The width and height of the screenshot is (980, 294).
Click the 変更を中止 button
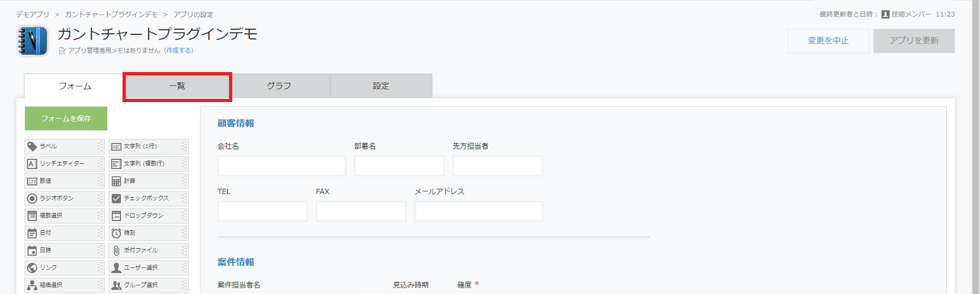[x=828, y=41]
